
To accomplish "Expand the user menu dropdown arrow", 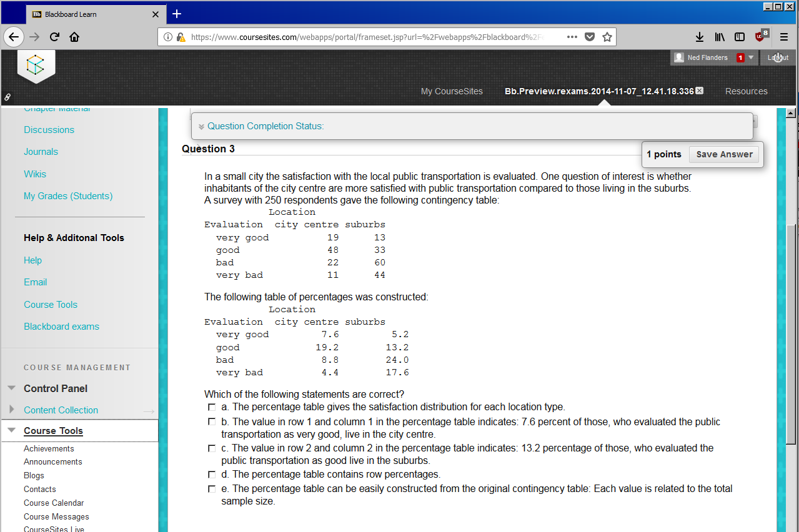I will point(751,57).
